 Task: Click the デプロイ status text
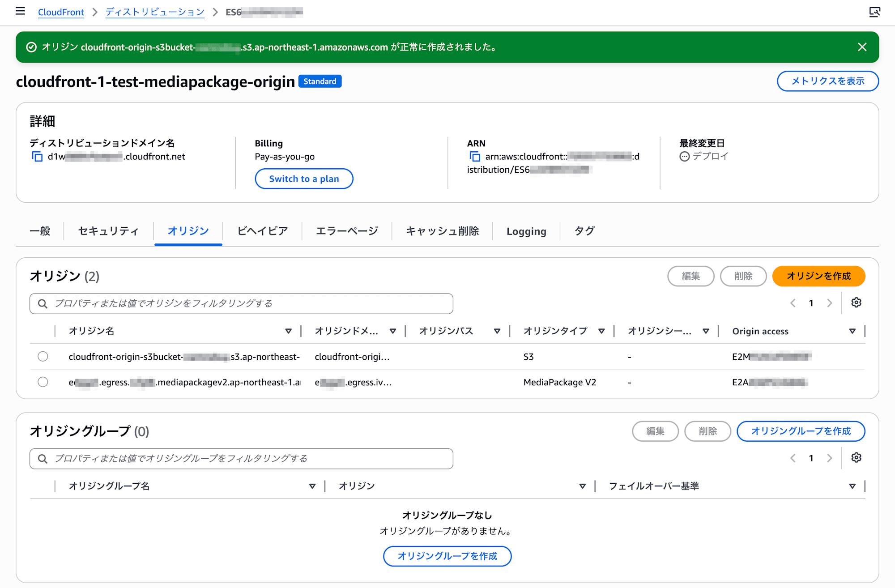[x=711, y=156]
